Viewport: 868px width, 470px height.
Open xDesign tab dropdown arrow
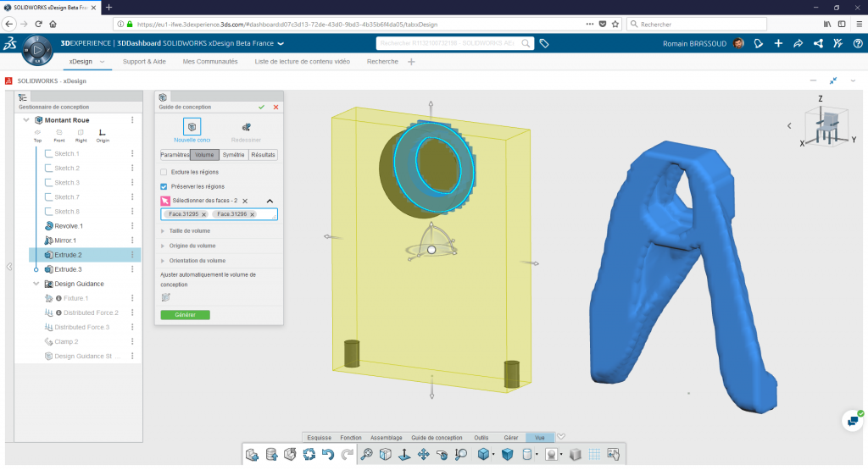click(x=102, y=62)
